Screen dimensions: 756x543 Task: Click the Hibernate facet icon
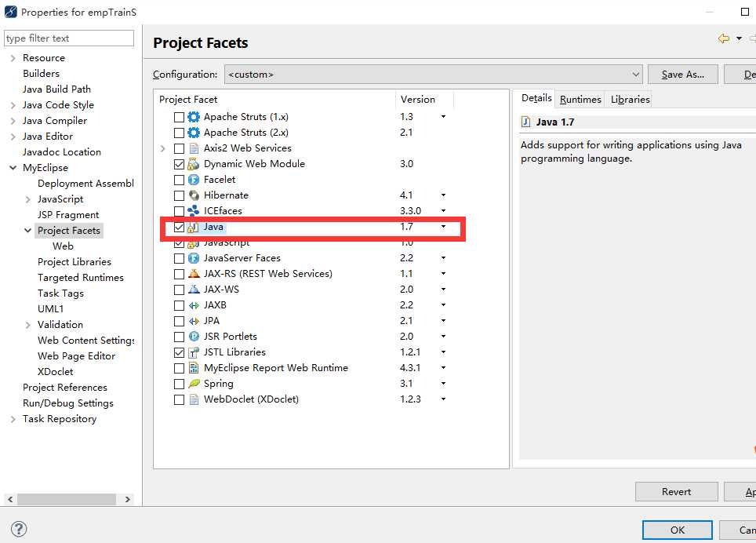pyautogui.click(x=194, y=195)
